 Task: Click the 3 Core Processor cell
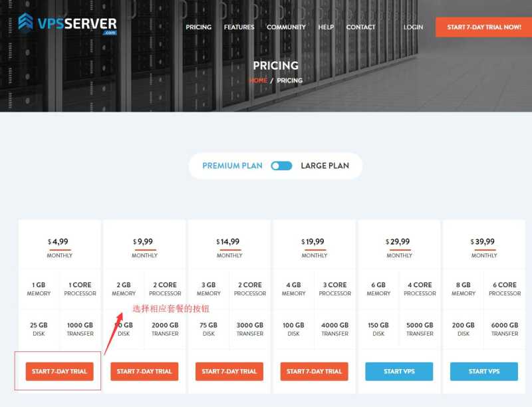coord(335,289)
